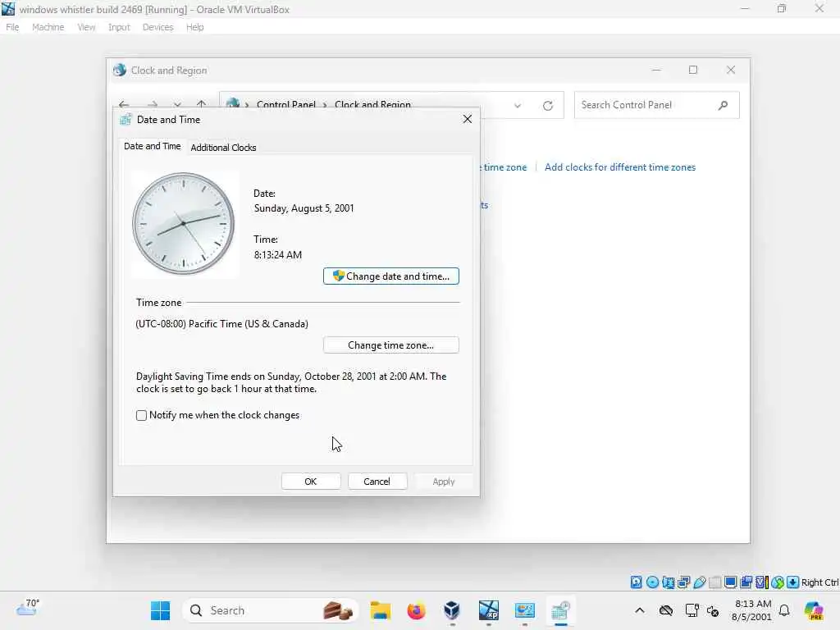Open the VirtualBox File menu
This screenshot has width=840, height=630.
click(12, 27)
